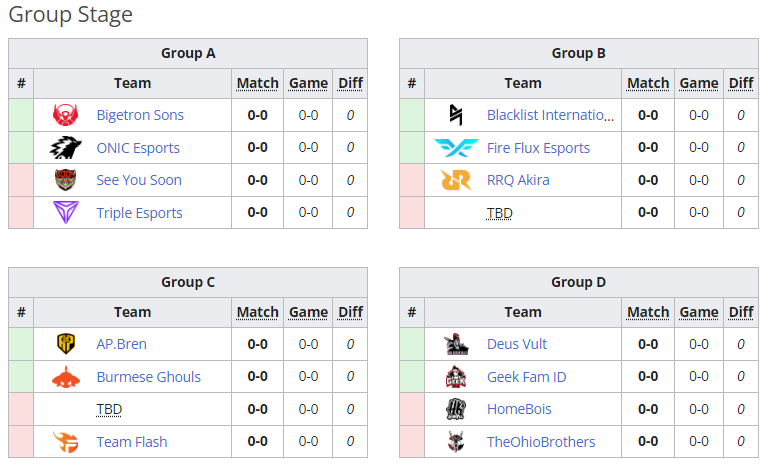Click the Match header in Group A
Image resolution: width=769 pixels, height=465 pixels.
[x=257, y=83]
